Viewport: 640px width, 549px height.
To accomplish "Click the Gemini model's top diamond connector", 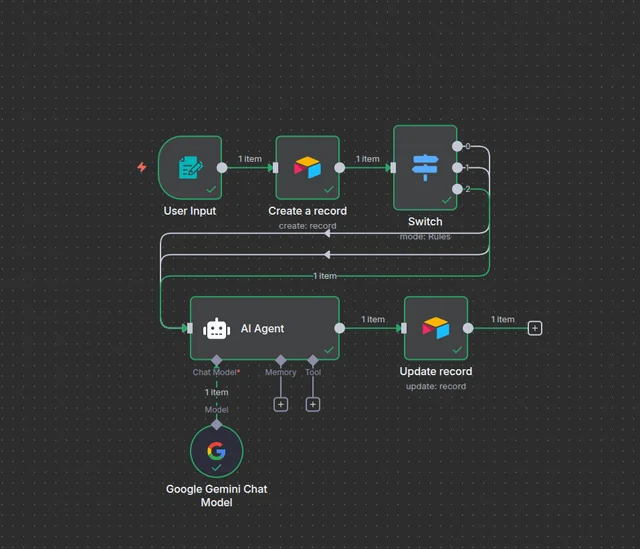I will (x=216, y=424).
